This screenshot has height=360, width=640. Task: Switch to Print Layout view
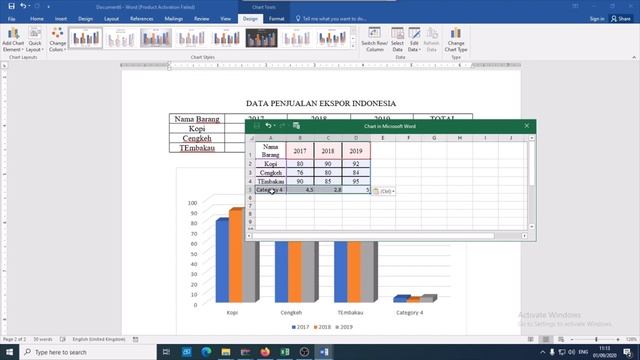point(546,339)
